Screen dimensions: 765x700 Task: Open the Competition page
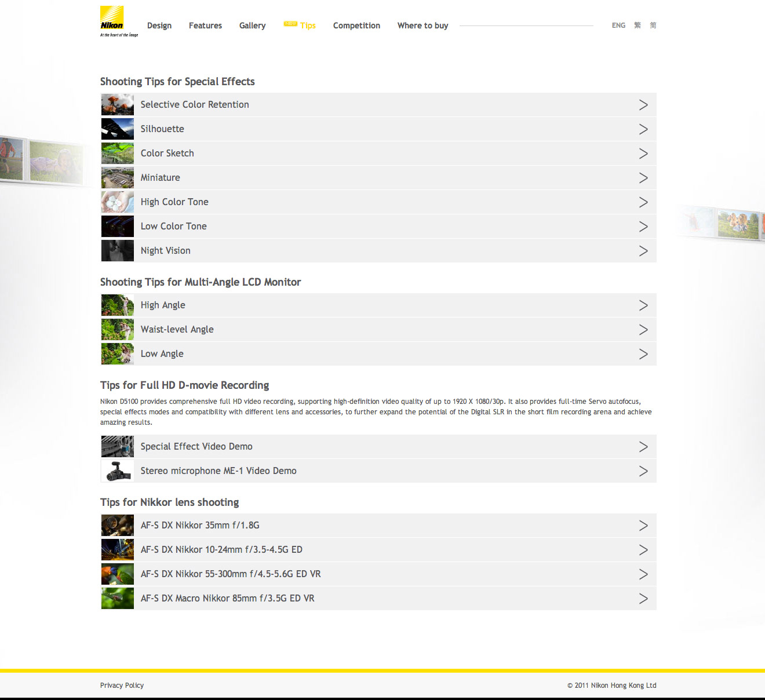click(x=356, y=25)
